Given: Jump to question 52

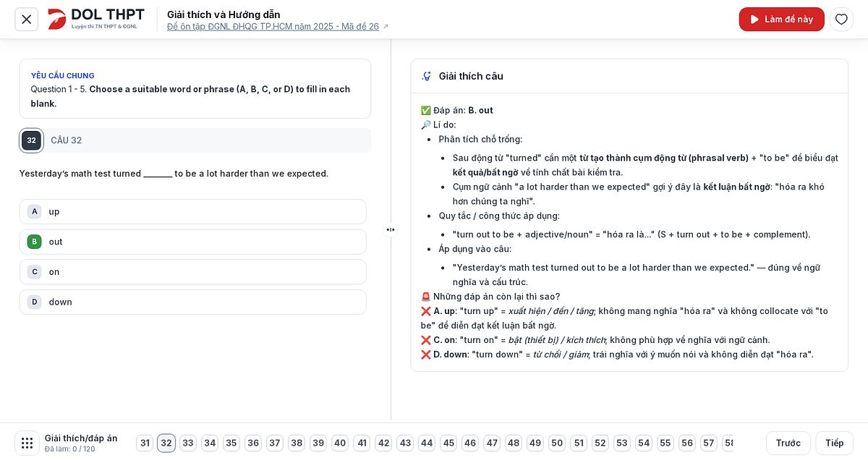Looking at the screenshot, I should [600, 443].
